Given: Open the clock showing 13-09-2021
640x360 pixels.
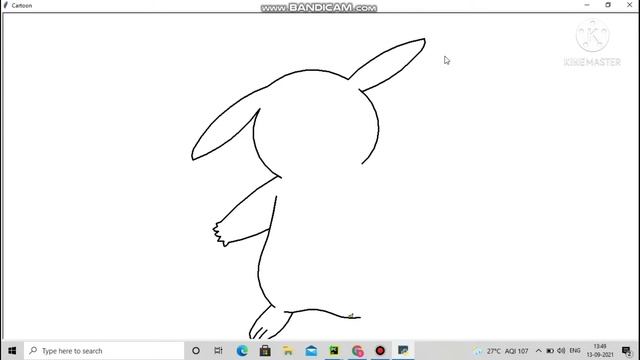Looking at the screenshot, I should click(x=600, y=351).
